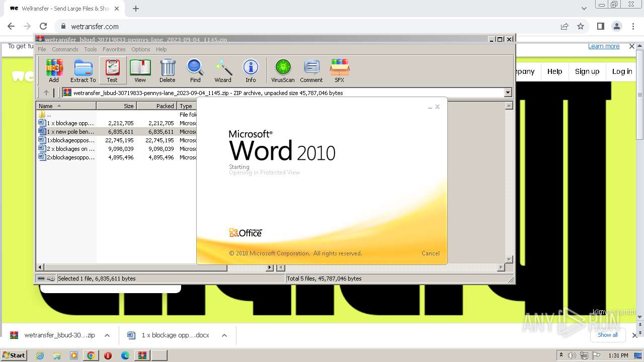Go up one folder level in WinRAR
Image resolution: width=644 pixels, height=362 pixels.
click(x=46, y=93)
